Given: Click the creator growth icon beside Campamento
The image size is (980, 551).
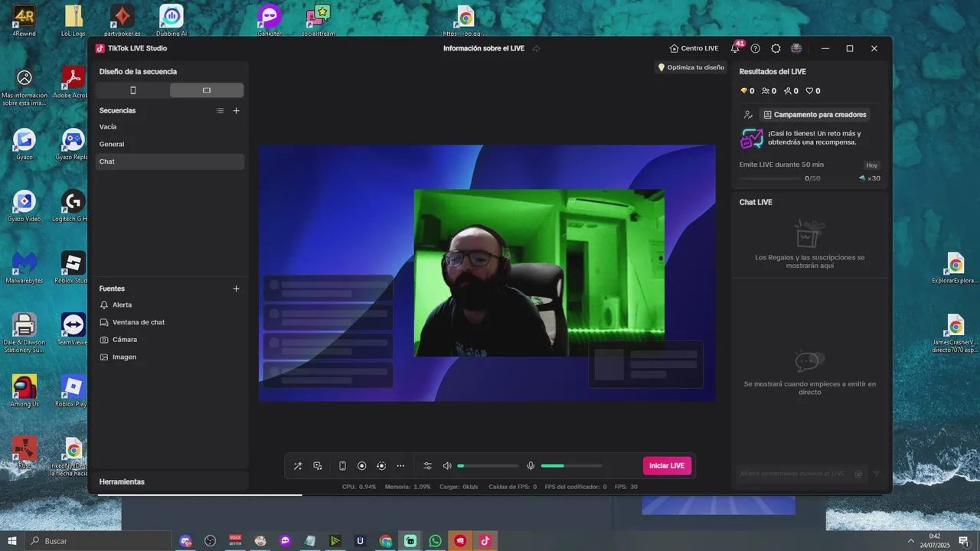Looking at the screenshot, I should tap(748, 115).
